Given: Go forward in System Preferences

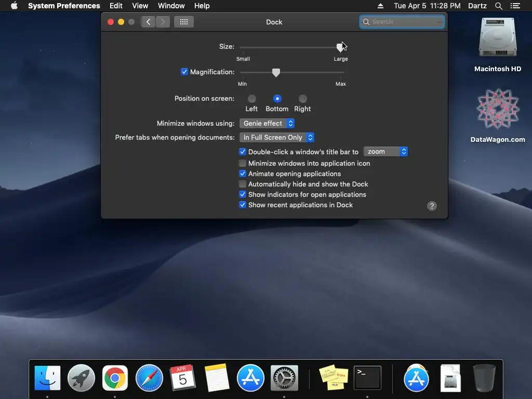Looking at the screenshot, I should coord(163,22).
